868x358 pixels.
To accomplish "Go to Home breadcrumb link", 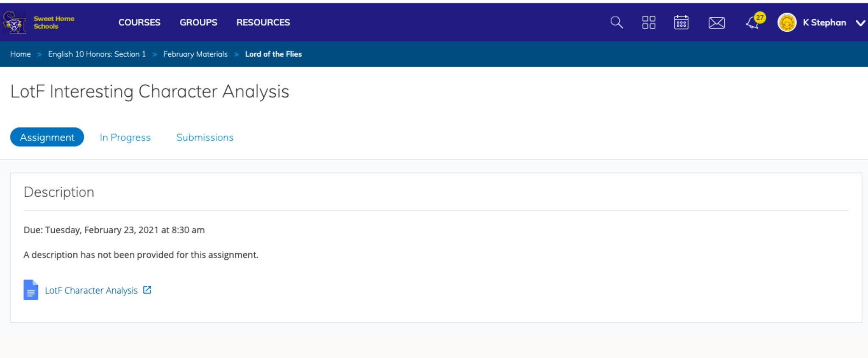I will click(20, 54).
